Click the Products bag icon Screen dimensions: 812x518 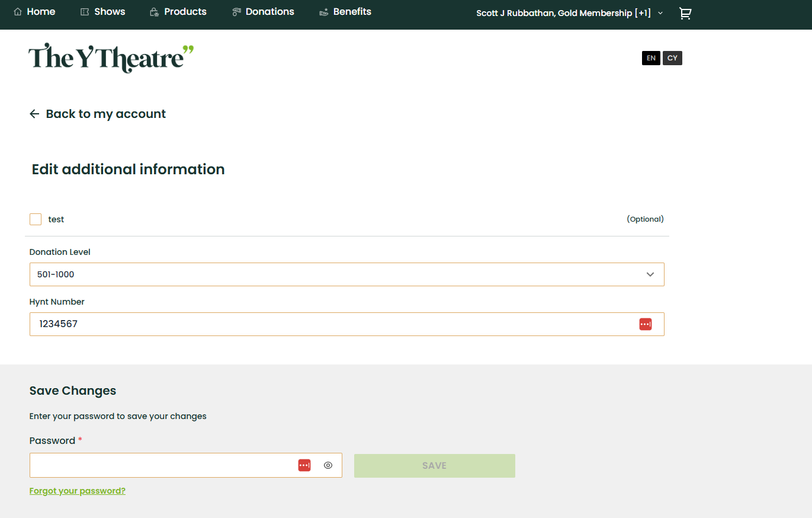154,12
